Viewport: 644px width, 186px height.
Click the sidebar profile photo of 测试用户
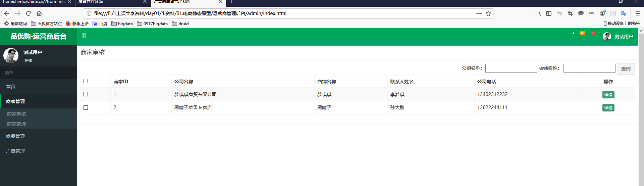(11, 56)
